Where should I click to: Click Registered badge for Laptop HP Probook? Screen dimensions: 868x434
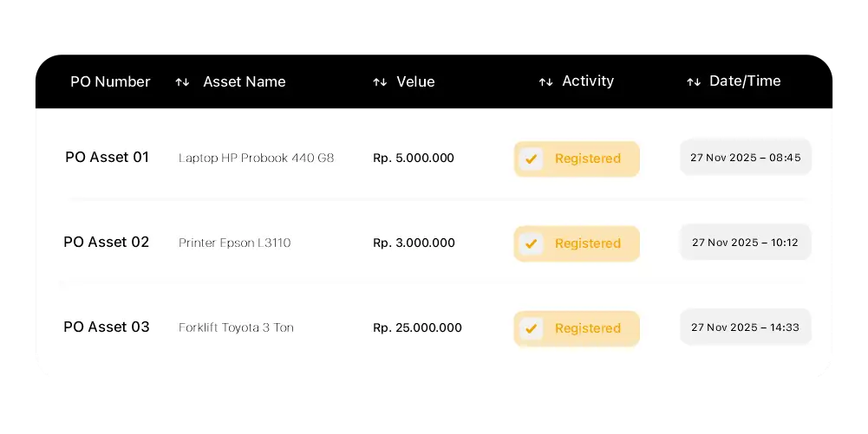coord(587,159)
